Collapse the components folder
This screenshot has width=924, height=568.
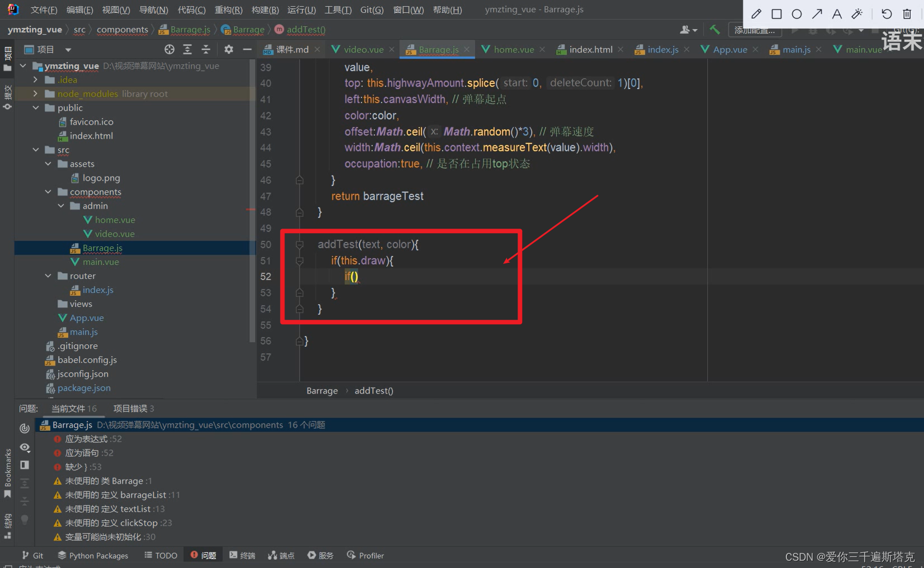49,192
